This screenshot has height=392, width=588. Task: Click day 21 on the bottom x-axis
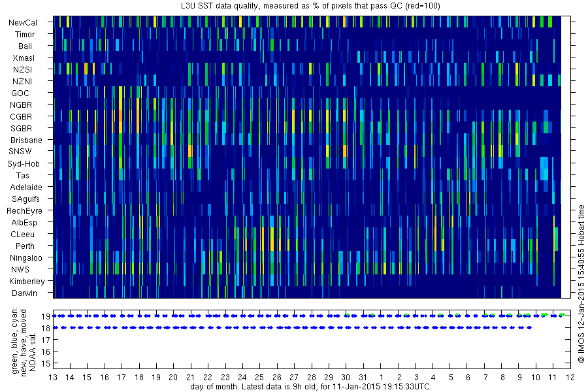[x=191, y=378]
